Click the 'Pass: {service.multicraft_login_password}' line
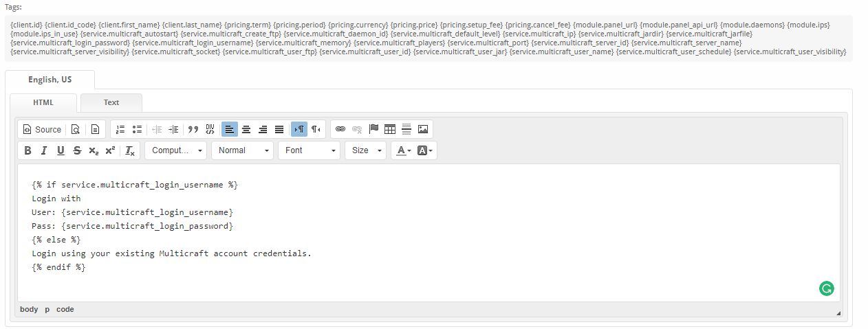Viewport: 868px width, 329px height. 133,226
